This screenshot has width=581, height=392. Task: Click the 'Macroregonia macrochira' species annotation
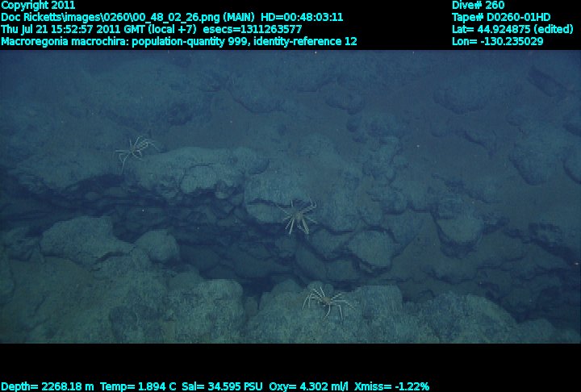65,41
